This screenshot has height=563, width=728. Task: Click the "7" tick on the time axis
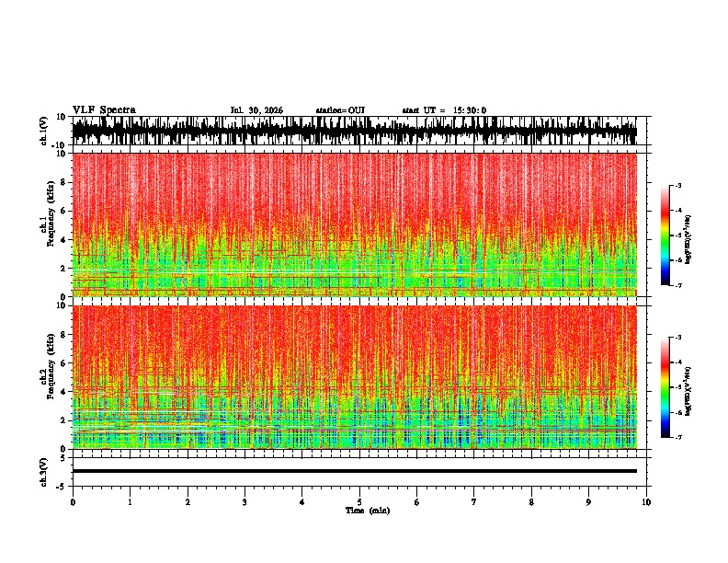coord(474,502)
